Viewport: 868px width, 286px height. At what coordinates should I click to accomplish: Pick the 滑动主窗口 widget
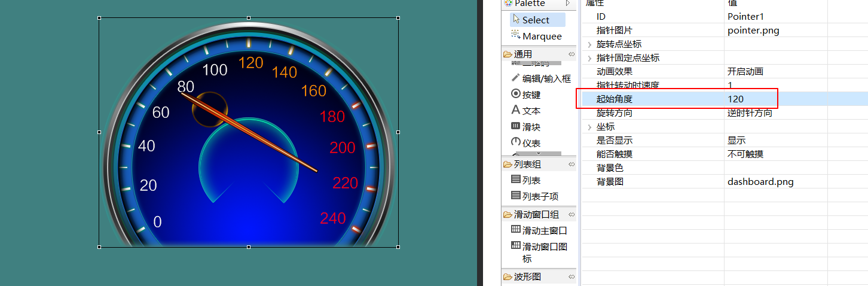(x=539, y=230)
